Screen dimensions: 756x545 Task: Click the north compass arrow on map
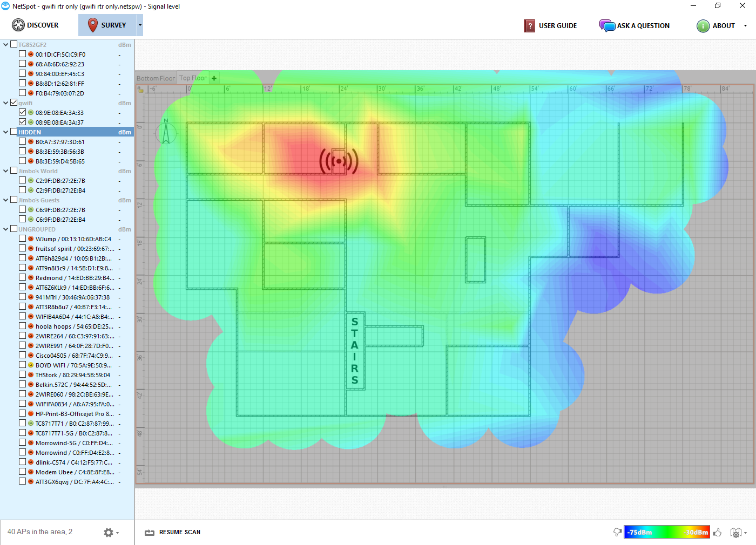(166, 132)
